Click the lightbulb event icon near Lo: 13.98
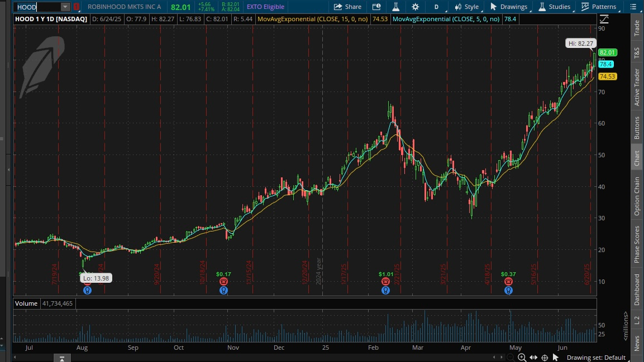 87,290
